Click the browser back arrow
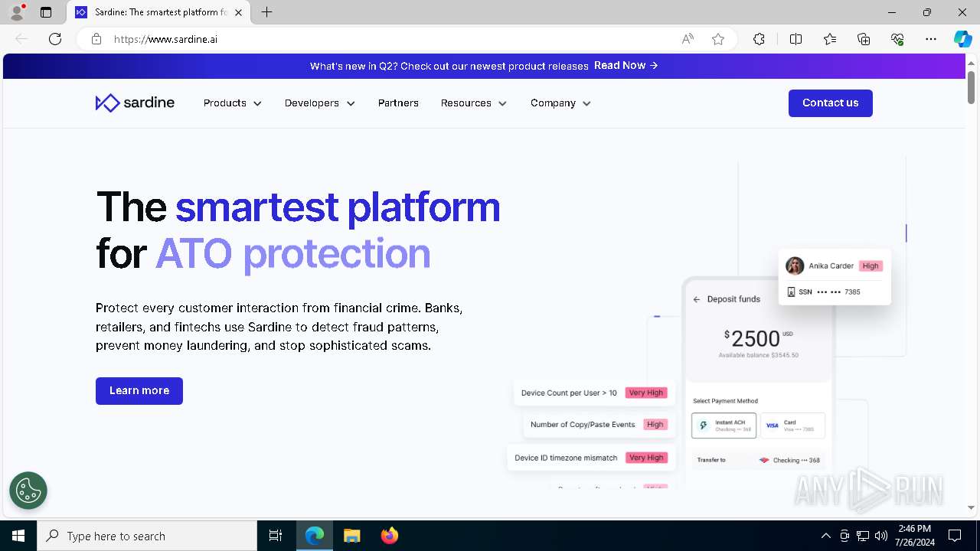Screen dimensions: 980x551 21,39
